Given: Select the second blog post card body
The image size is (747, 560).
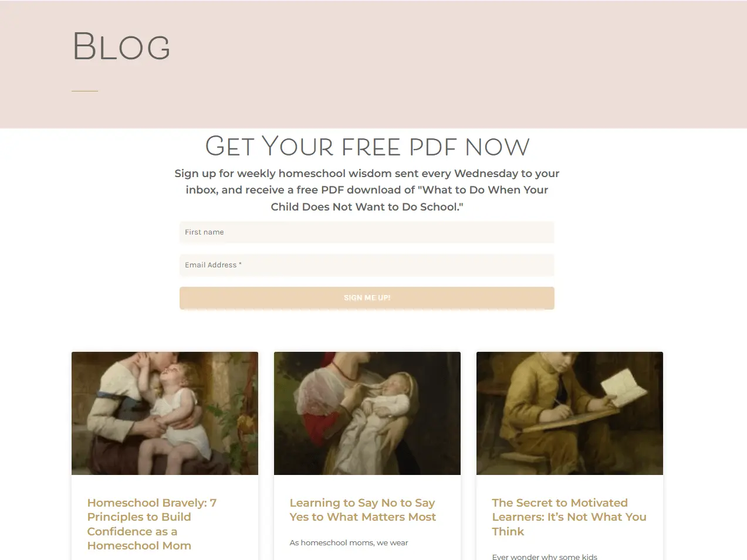Looking at the screenshot, I should click(367, 517).
